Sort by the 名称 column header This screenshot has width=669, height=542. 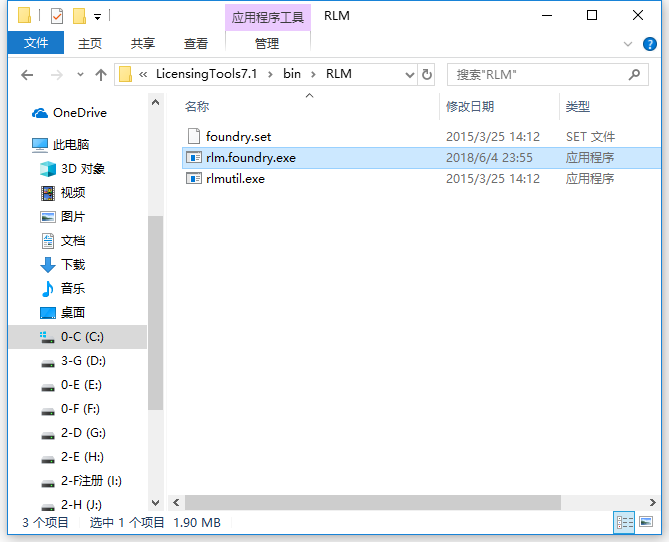click(x=197, y=106)
